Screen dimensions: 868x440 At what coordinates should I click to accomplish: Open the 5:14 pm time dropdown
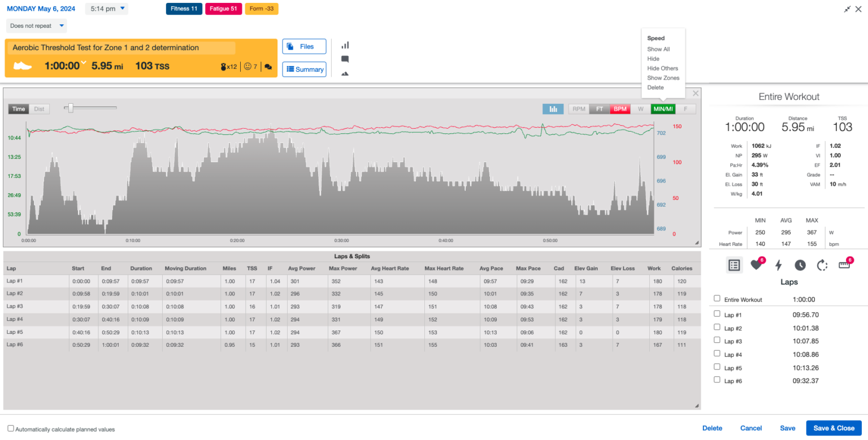coord(106,8)
